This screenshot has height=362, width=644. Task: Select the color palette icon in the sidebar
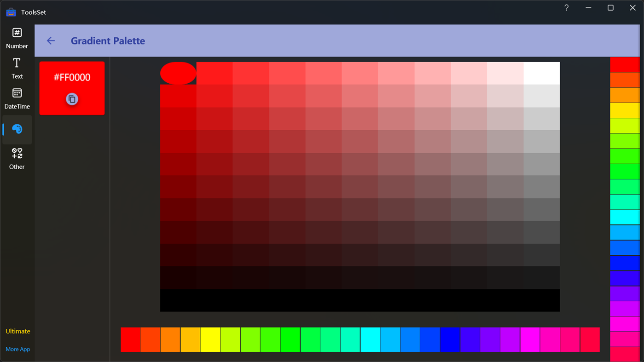point(17,129)
